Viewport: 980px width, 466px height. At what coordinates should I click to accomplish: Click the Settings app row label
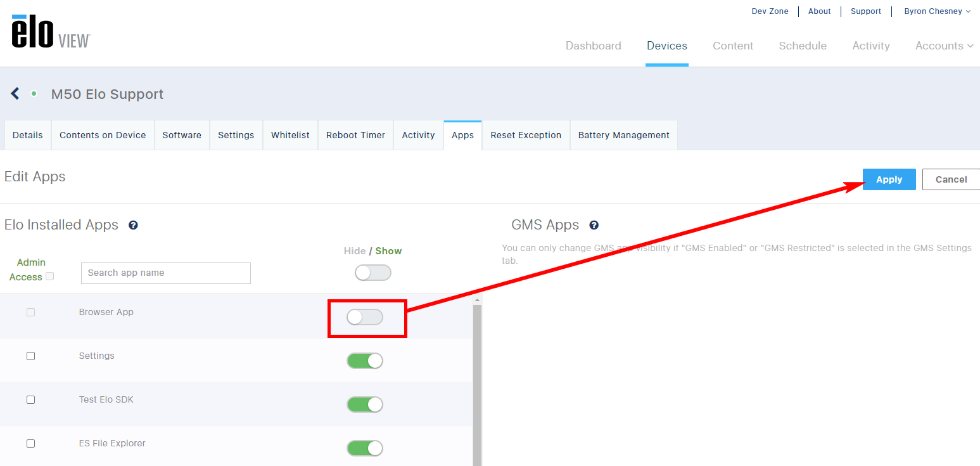[x=97, y=356]
